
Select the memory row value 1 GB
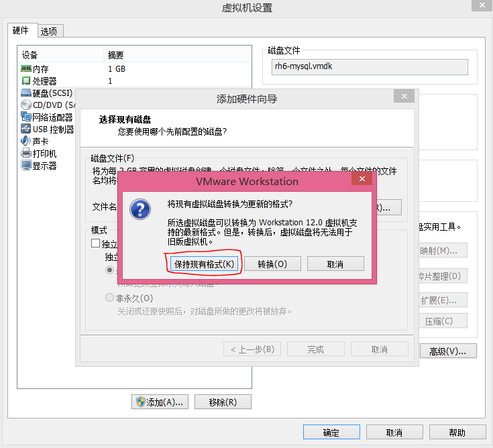tap(117, 68)
